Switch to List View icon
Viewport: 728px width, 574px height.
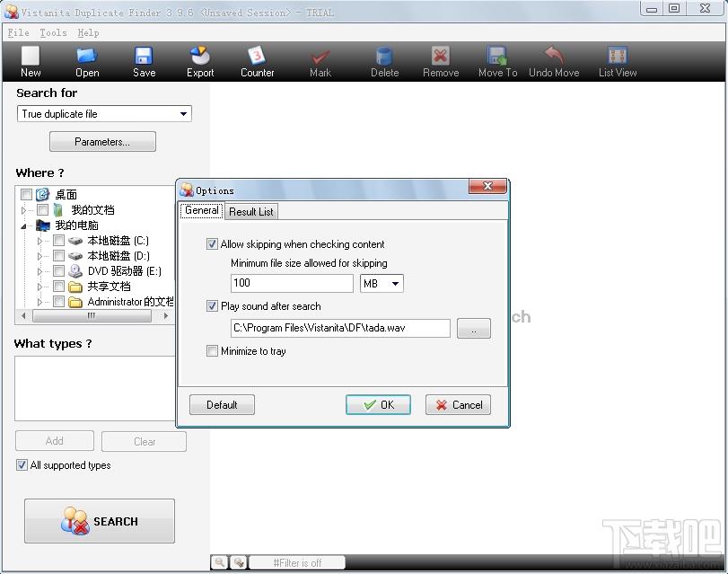coord(618,56)
